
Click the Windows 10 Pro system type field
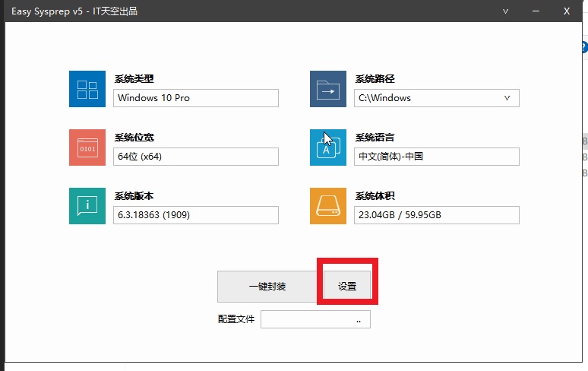point(196,98)
